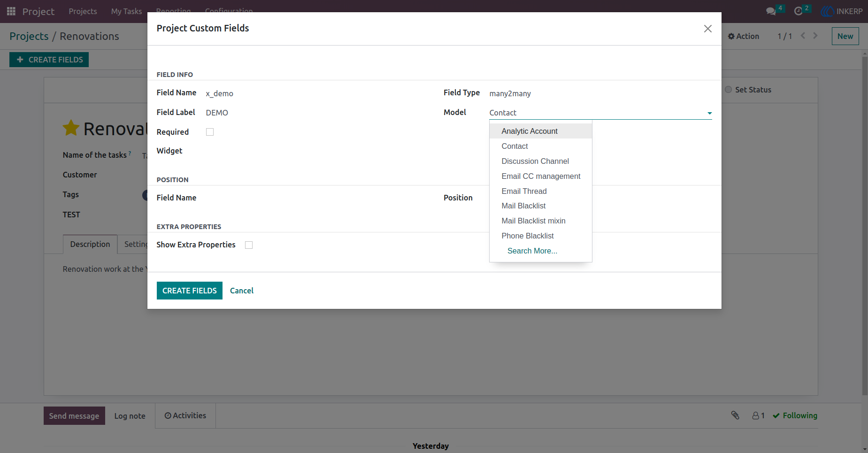Enable Show Extra Properties checkbox

(249, 245)
